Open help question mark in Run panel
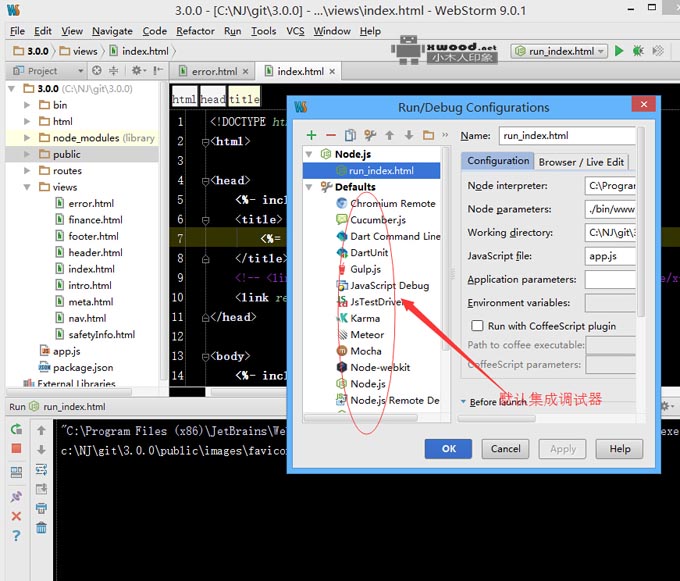680x581 pixels. coord(16,536)
